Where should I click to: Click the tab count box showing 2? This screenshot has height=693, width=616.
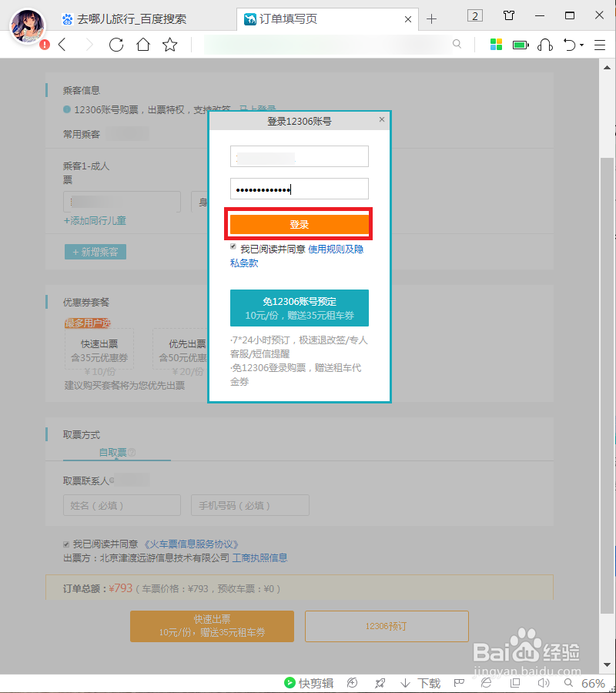475,16
